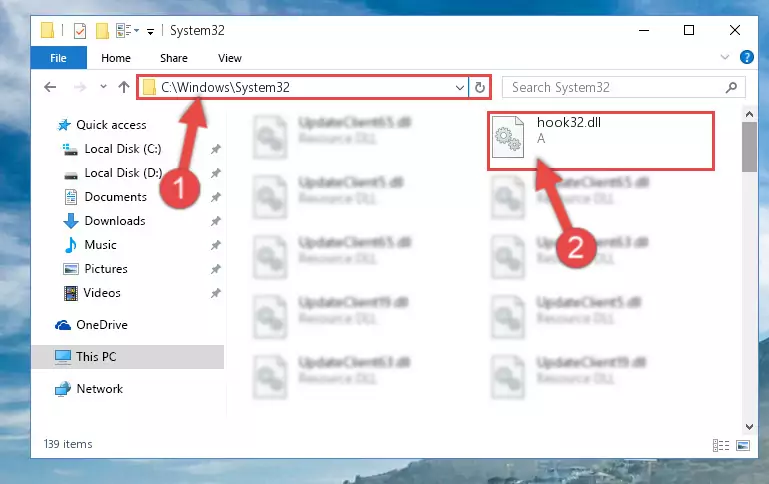Maximize the System32 window
The image size is (769, 484).
point(689,30)
